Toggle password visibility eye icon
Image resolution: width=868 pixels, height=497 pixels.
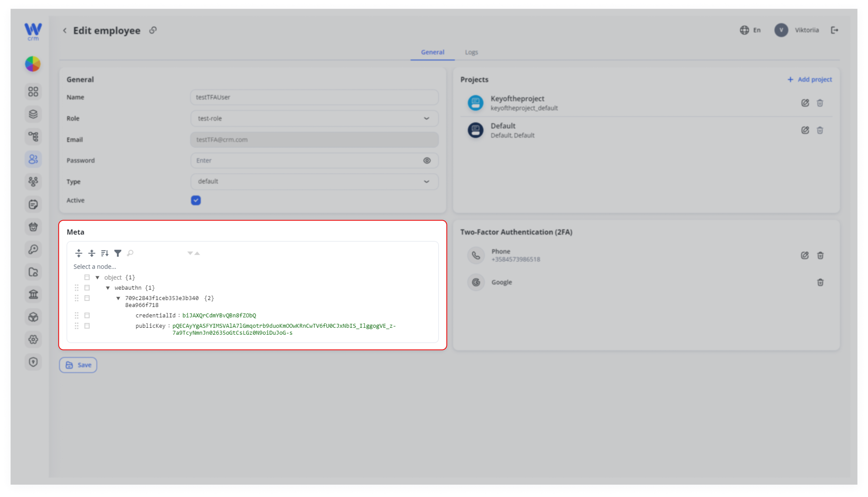[427, 161]
